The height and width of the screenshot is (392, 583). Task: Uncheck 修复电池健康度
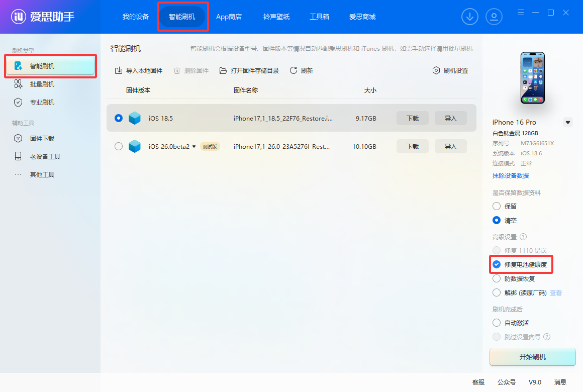point(497,264)
